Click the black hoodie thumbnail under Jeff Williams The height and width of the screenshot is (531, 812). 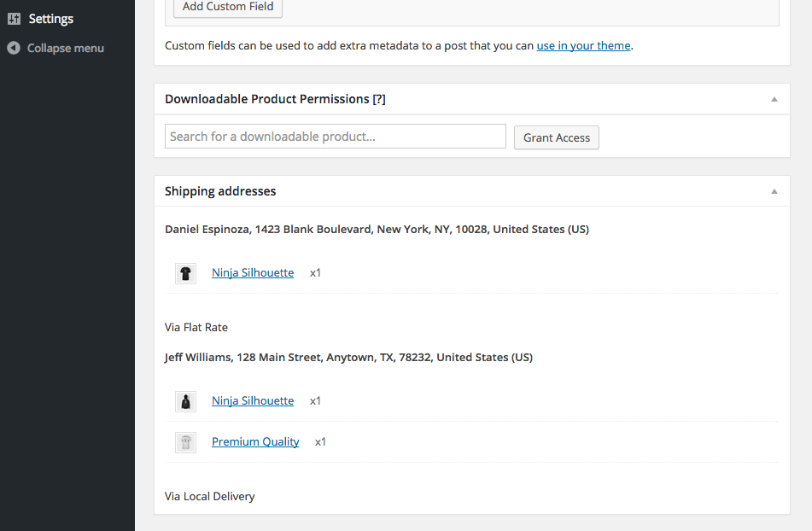pyautogui.click(x=185, y=401)
